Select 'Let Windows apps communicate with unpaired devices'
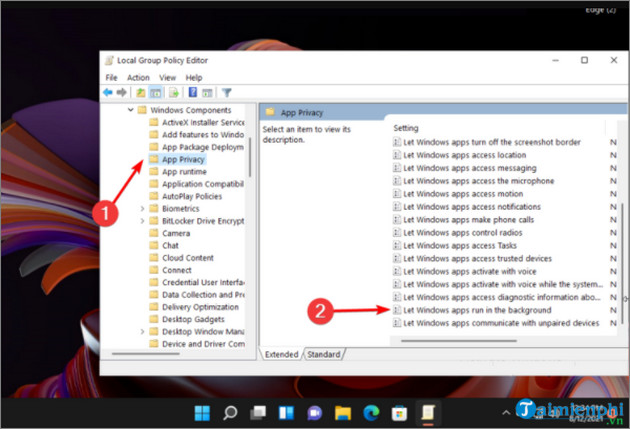Image resolution: width=630 pixels, height=429 pixels. coord(501,323)
